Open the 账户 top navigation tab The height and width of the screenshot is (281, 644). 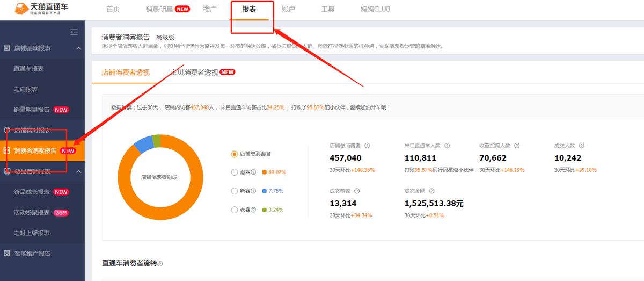coord(289,9)
